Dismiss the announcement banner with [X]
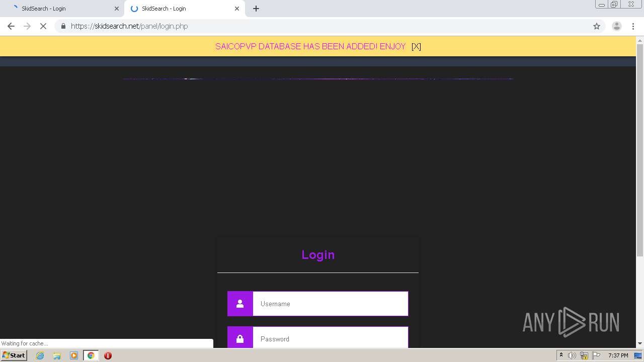Viewport: 644px width, 362px height. pyautogui.click(x=416, y=46)
